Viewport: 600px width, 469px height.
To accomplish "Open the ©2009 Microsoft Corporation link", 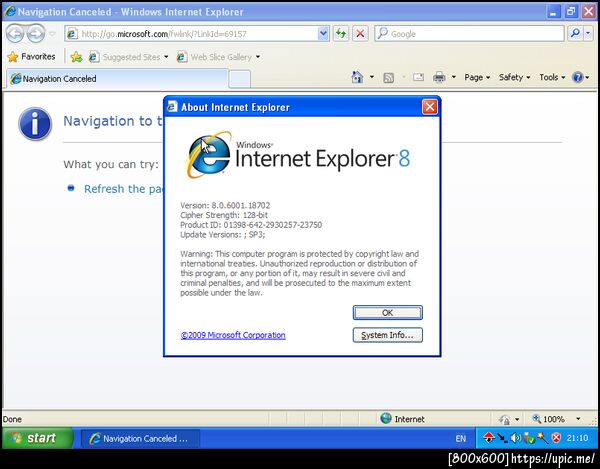I will 233,335.
